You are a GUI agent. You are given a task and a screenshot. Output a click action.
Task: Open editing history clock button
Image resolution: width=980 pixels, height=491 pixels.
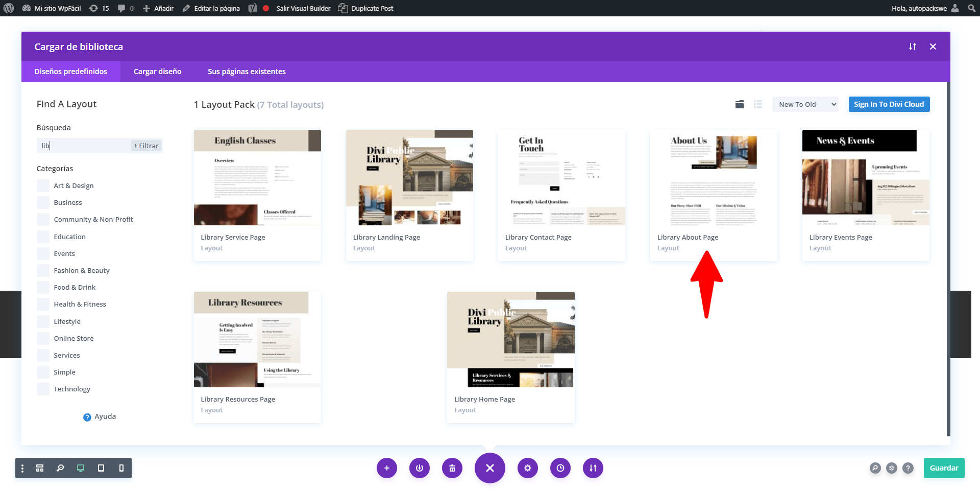tap(560, 468)
